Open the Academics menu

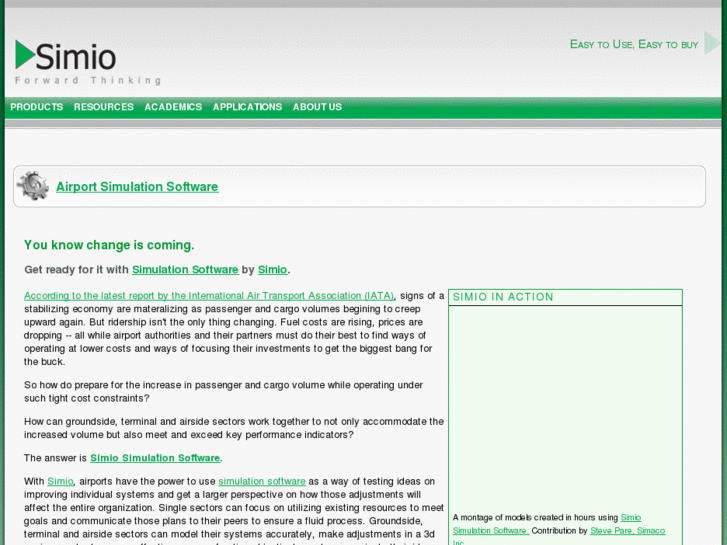tap(173, 107)
